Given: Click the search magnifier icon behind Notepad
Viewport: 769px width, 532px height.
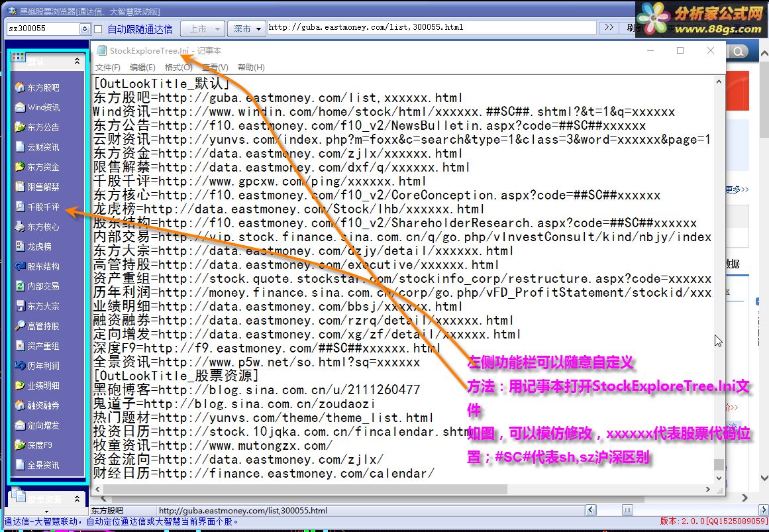Looking at the screenshot, I should coord(738,51).
